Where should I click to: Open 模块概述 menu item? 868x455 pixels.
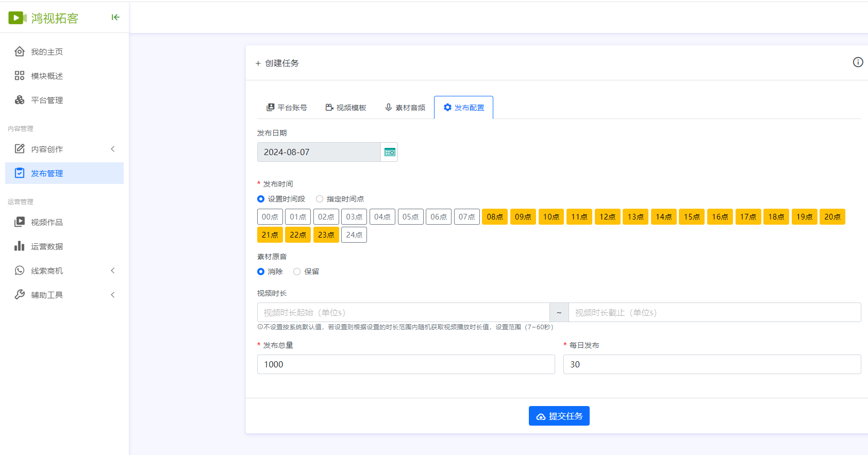point(64,76)
